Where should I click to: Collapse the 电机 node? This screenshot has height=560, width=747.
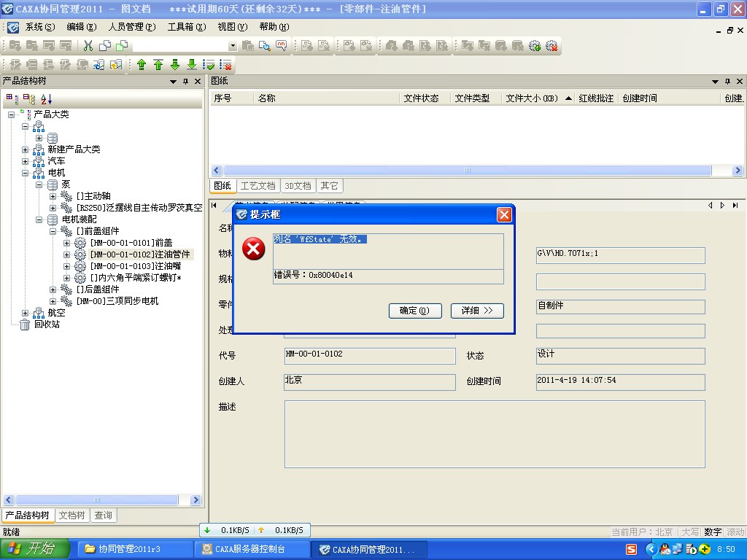[26, 173]
